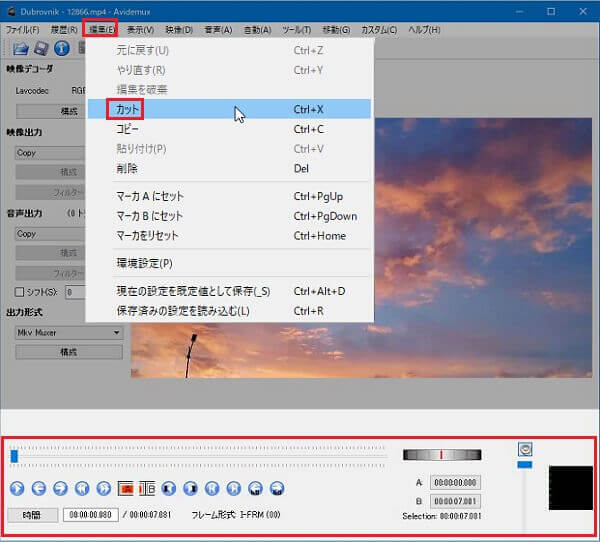Step forward one frame icon
Screen dimensions: 600x542
[x=60, y=488]
